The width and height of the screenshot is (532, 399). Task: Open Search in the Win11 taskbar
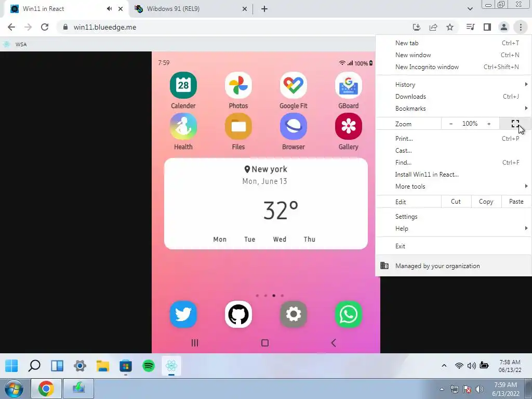(34, 366)
